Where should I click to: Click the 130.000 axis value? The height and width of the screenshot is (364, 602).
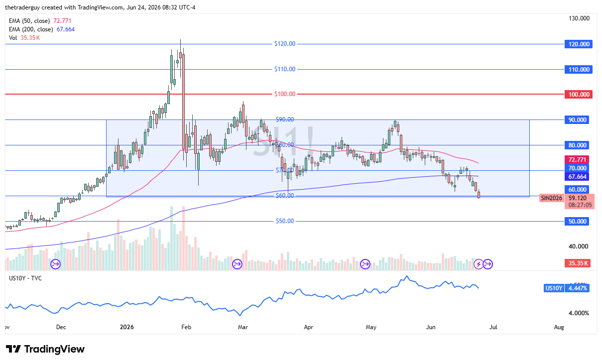pyautogui.click(x=579, y=18)
